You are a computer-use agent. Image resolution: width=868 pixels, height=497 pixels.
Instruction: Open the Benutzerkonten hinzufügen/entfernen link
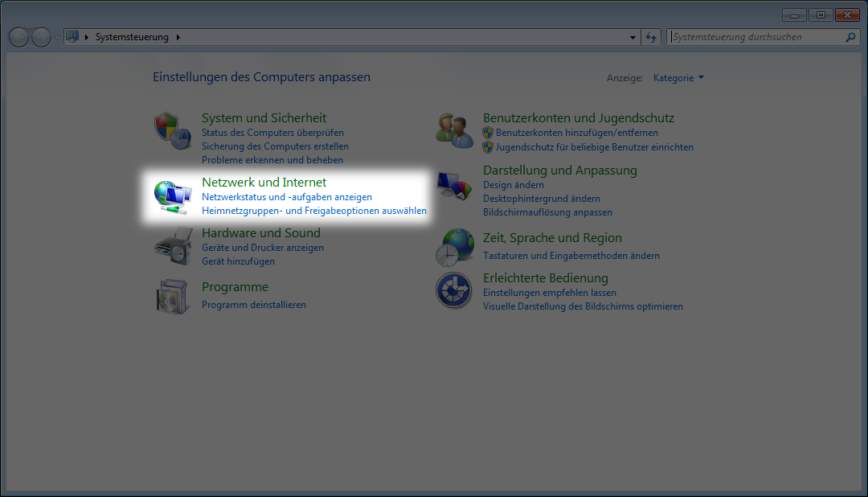(577, 133)
